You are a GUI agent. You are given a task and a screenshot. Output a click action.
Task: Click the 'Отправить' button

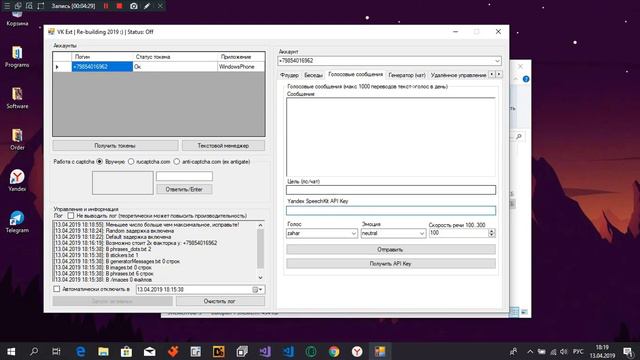(x=391, y=249)
